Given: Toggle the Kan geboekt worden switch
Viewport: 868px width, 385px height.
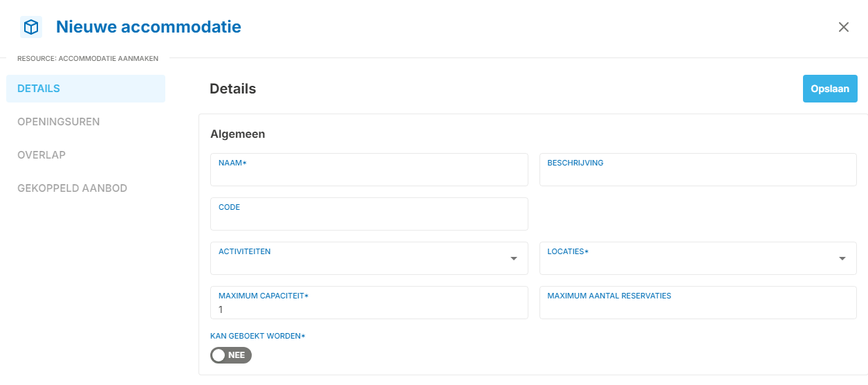Looking at the screenshot, I should tap(231, 355).
